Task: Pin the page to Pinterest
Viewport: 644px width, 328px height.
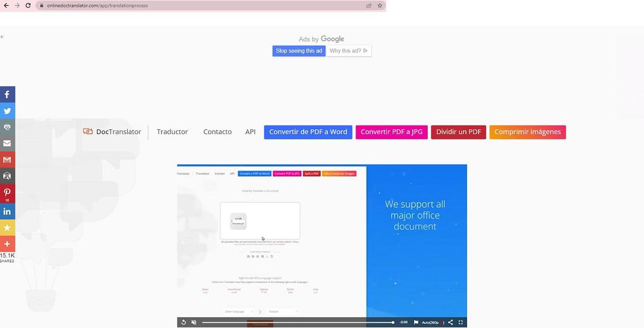Action: click(x=7, y=192)
